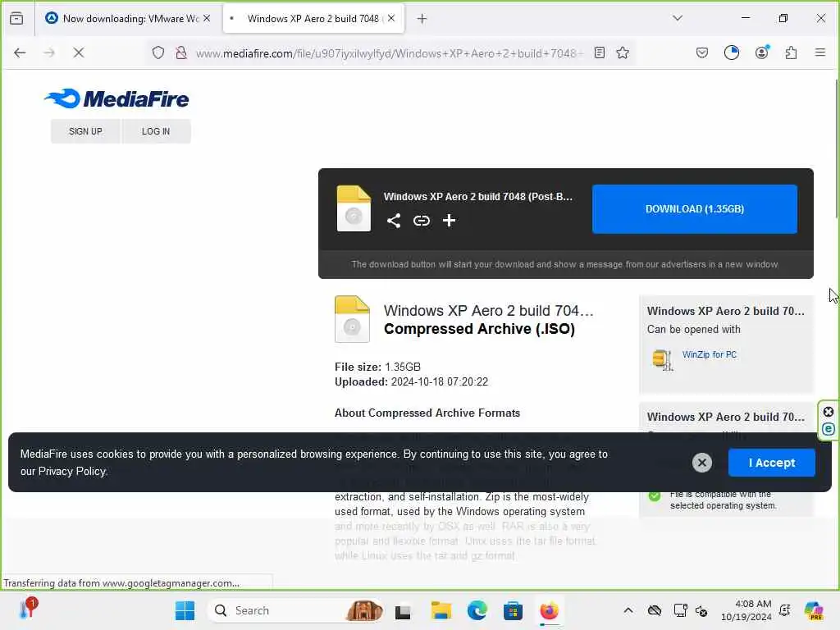Click the Firefox taskbar icon

point(549,610)
